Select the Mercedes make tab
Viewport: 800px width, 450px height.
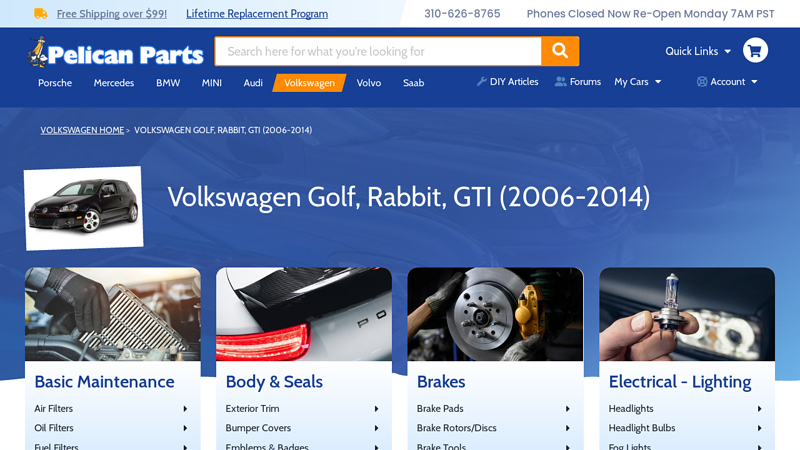click(x=114, y=83)
